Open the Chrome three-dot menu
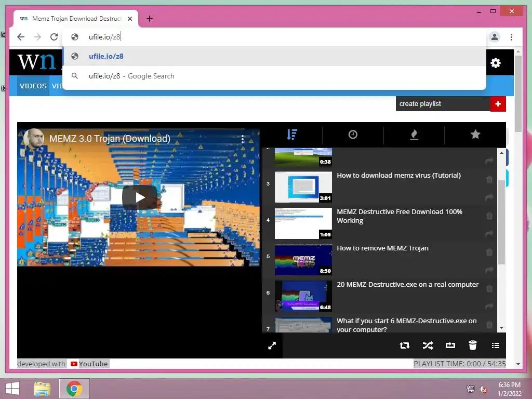The width and height of the screenshot is (532, 399). (511, 37)
